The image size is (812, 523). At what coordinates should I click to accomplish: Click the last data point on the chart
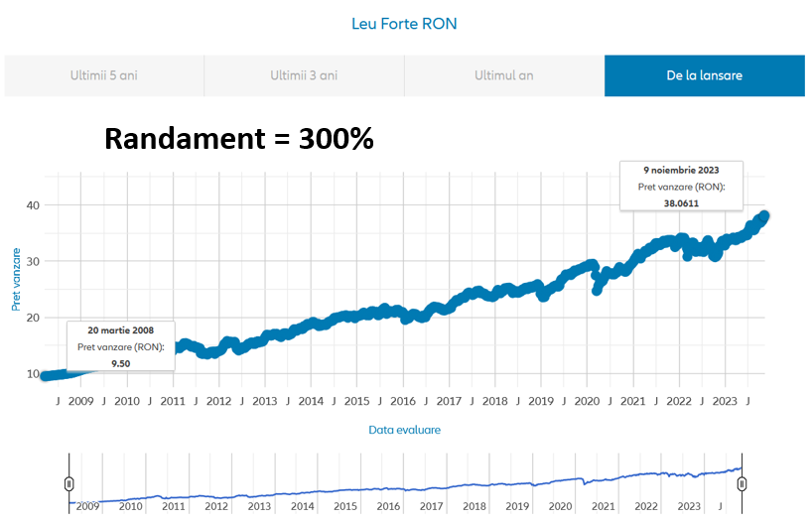click(x=763, y=216)
